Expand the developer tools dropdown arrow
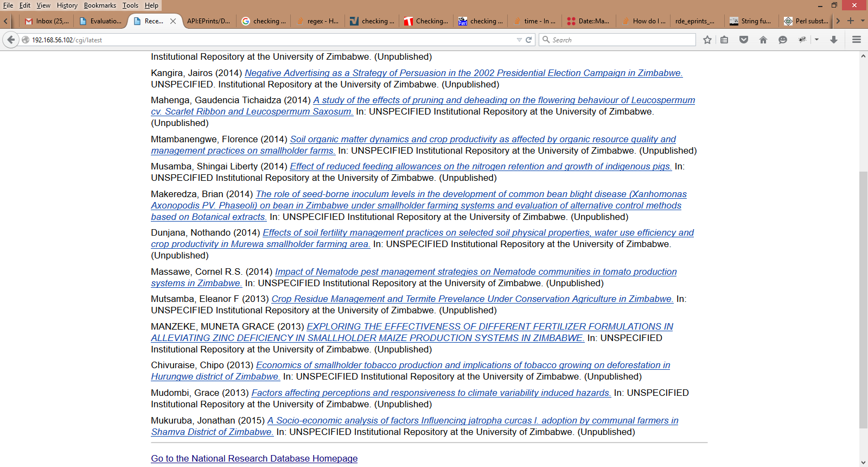This screenshot has width=868, height=467. [x=816, y=40]
